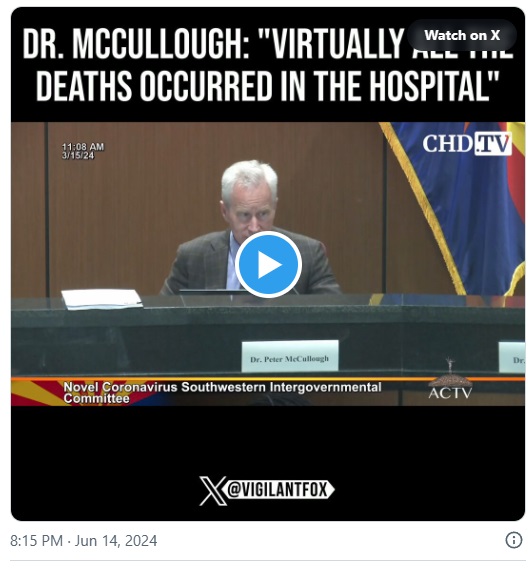Select the @VIGILANTFOX handle text
Screen dimensions: 528x570
pyautogui.click(x=277, y=490)
